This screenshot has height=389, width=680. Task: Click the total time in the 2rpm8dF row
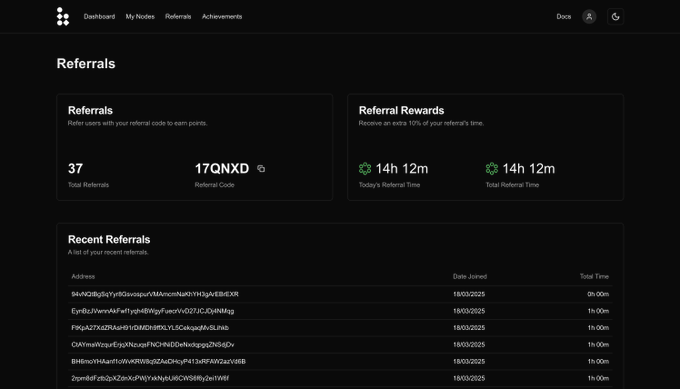tap(598, 379)
